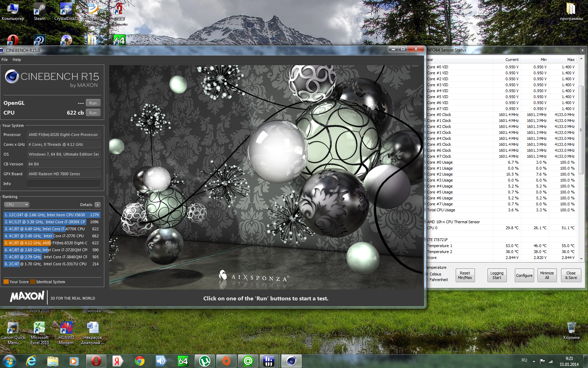Launch the Microsoft Excel 2010 shortcut
Image resolution: width=588 pixels, height=368 pixels.
[x=40, y=333]
